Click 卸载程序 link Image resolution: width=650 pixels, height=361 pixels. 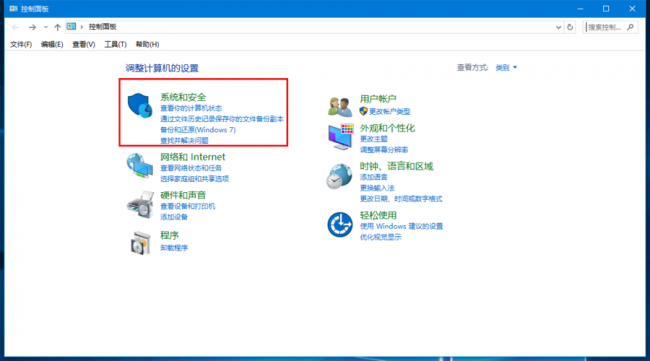coord(174,247)
